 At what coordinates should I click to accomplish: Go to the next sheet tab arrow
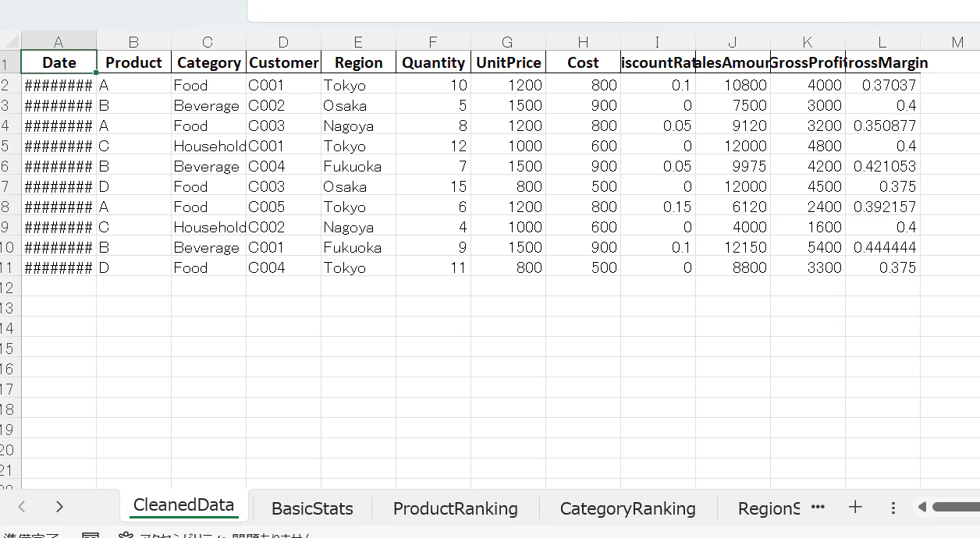[x=59, y=507]
